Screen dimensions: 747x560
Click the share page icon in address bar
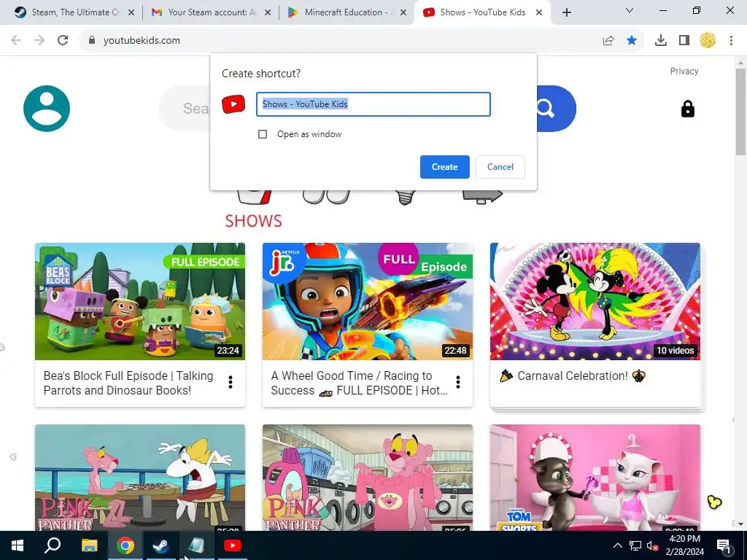(x=608, y=41)
